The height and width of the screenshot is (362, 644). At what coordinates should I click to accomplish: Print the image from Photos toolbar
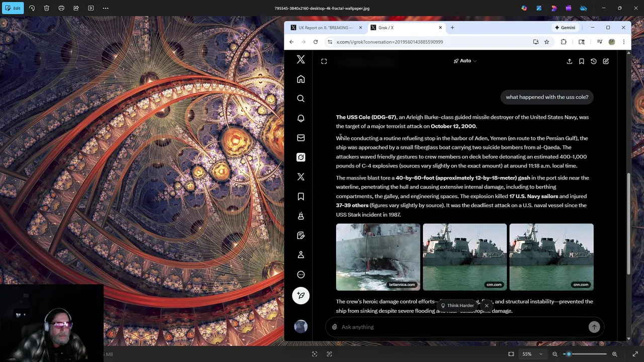coord(61,8)
